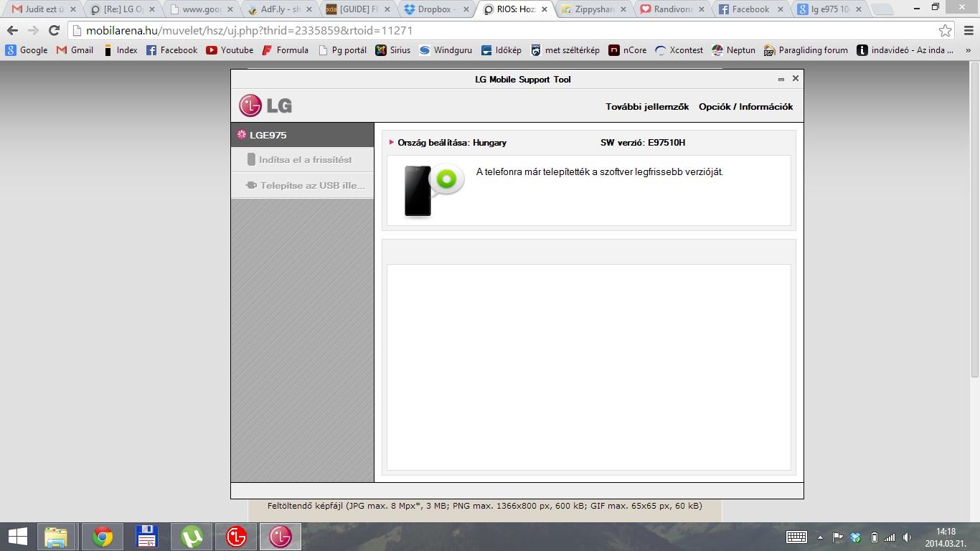Click the volume speaker tray icon
Viewport: 980px width, 551px height.
coord(908,537)
